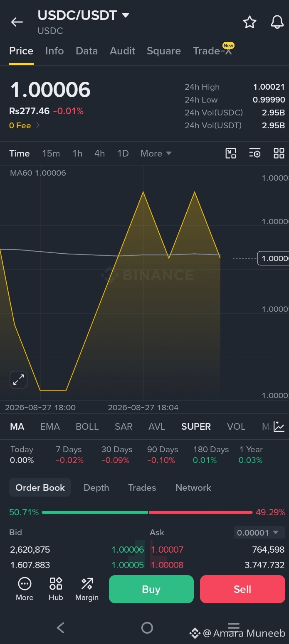The width and height of the screenshot is (289, 644).
Task: Tap the bid quantity 2,620,875
Action: pyautogui.click(x=30, y=550)
